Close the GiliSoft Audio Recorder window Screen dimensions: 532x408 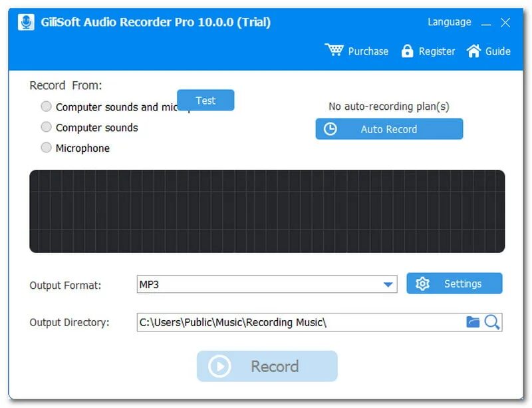pos(505,23)
